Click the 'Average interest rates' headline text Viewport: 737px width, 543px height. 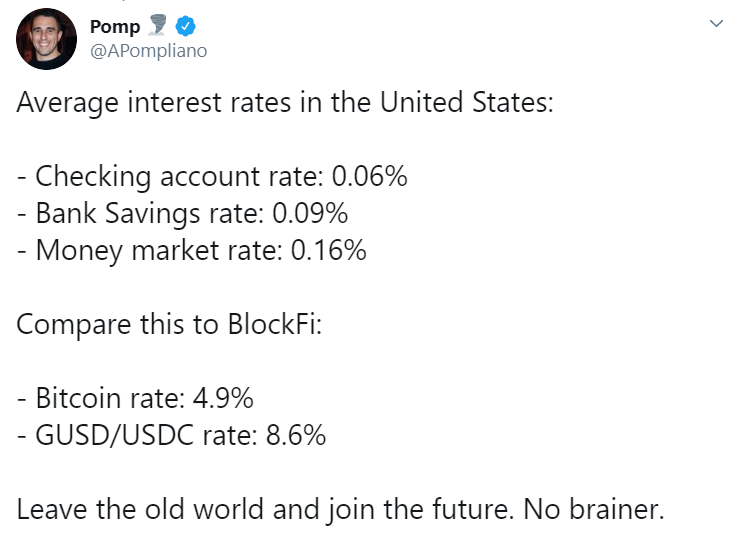point(285,102)
